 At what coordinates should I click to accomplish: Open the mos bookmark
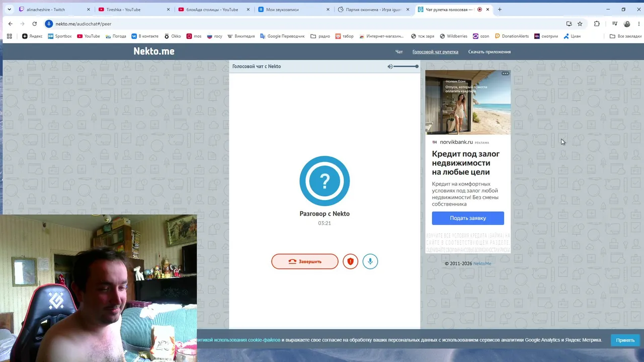[194, 36]
